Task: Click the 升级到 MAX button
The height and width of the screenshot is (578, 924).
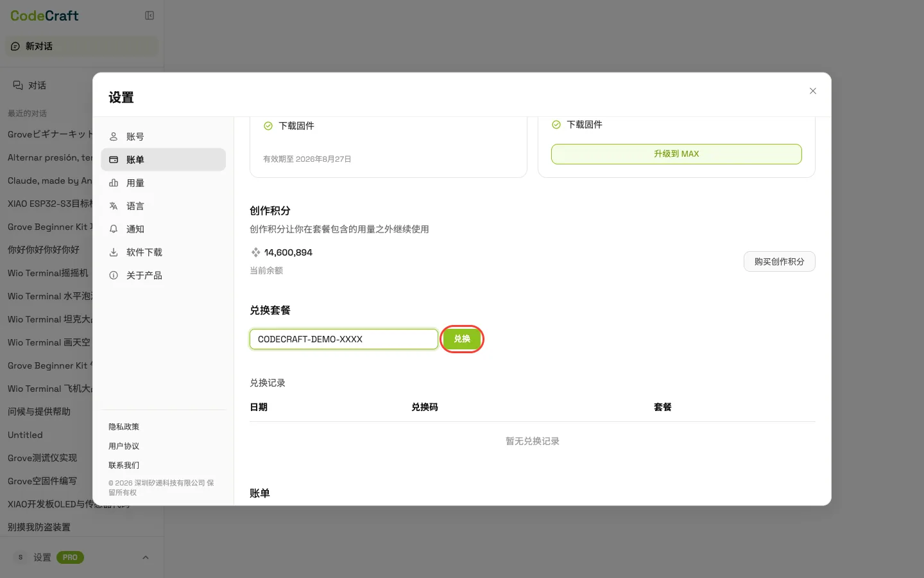Action: [x=676, y=154]
